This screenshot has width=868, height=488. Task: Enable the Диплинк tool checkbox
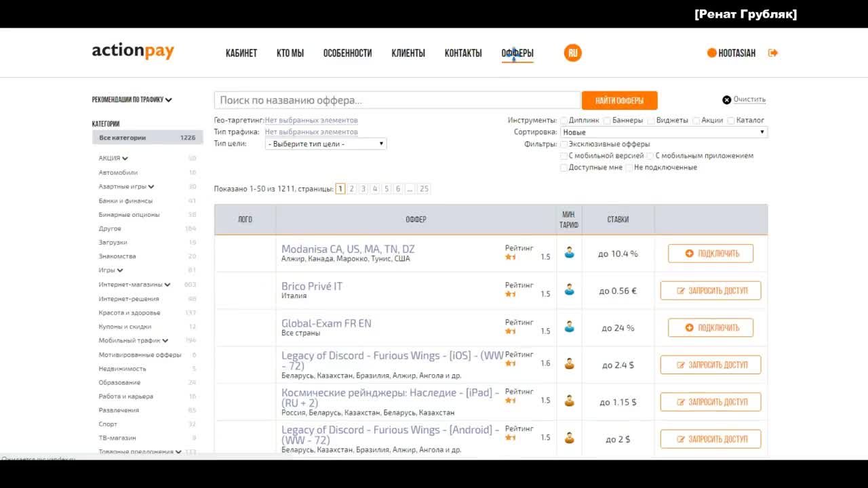coord(564,121)
